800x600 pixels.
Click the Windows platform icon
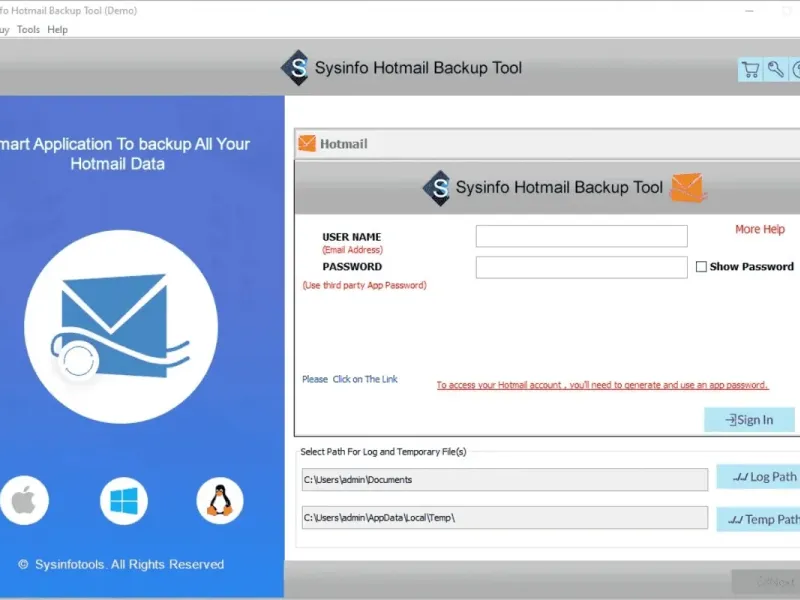click(124, 501)
